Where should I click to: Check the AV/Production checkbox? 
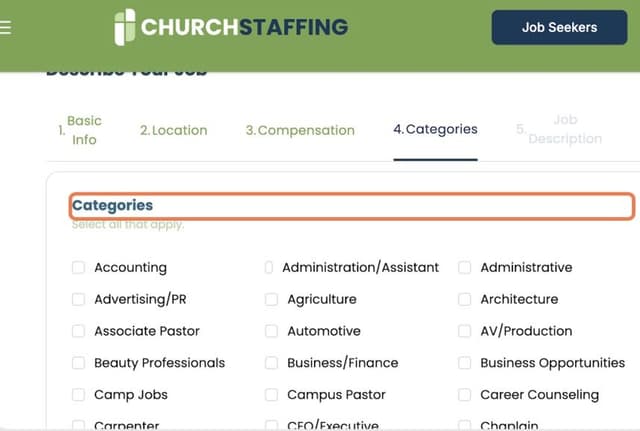coord(465,331)
